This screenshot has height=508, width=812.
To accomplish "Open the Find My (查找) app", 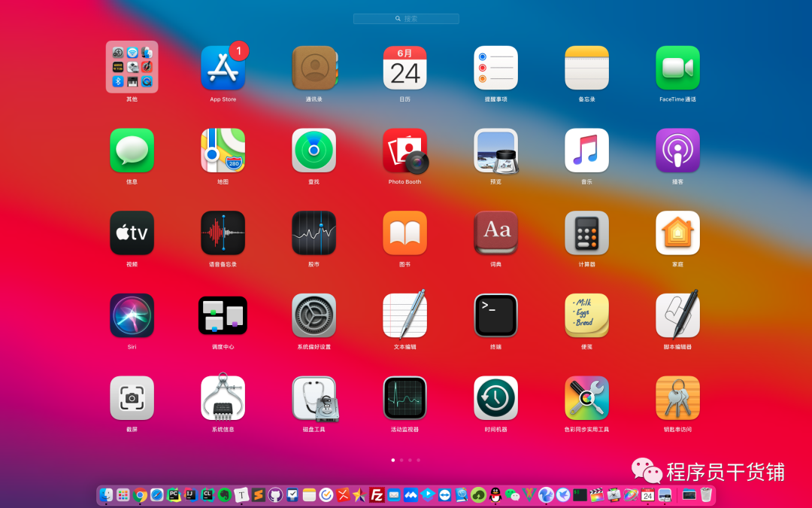I will click(314, 151).
